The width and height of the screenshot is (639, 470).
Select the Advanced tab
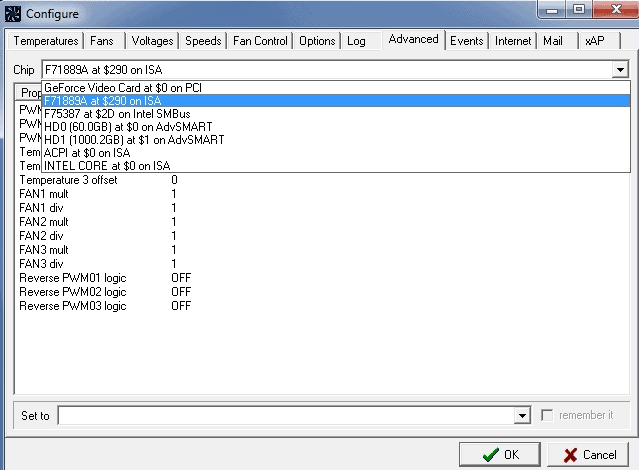click(413, 40)
